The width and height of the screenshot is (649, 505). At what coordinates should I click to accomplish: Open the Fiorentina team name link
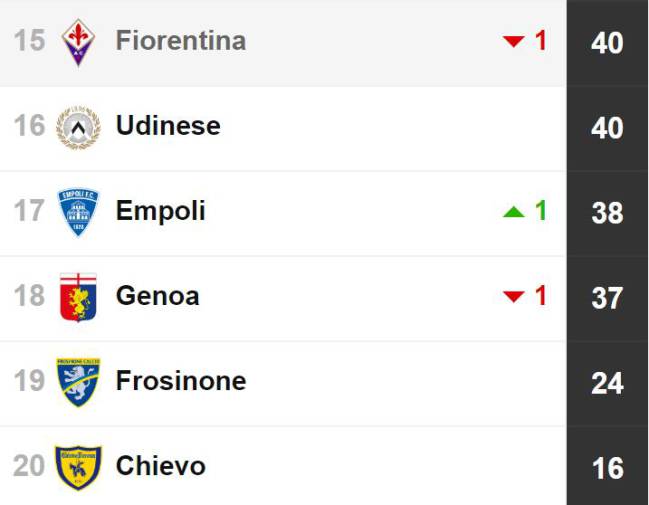181,41
